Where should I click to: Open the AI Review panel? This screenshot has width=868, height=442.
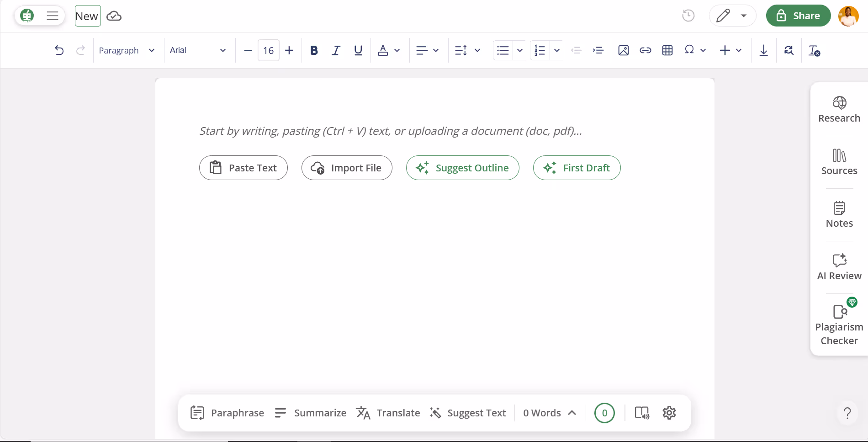pos(839,267)
